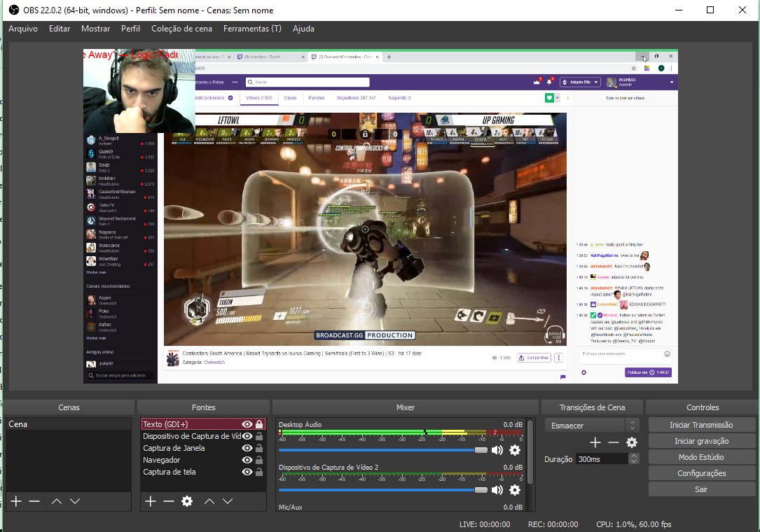This screenshot has height=532, width=760.
Task: Open the Perfil menu
Action: pos(130,29)
